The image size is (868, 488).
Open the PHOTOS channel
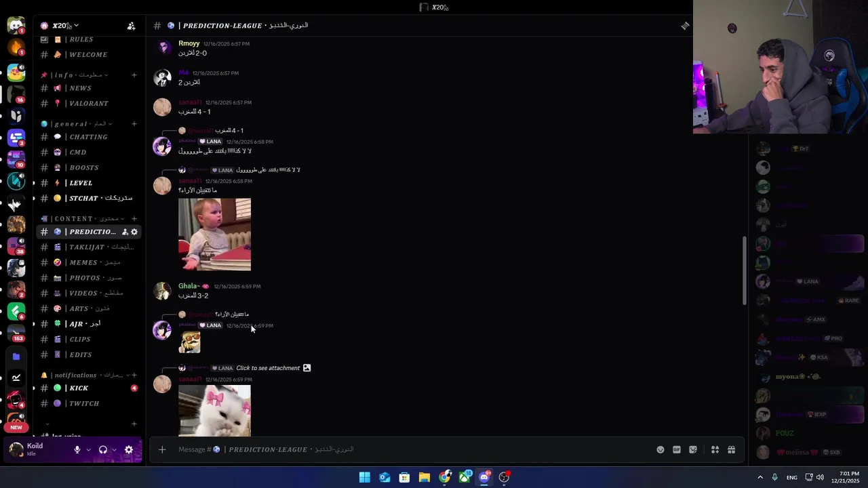point(88,278)
